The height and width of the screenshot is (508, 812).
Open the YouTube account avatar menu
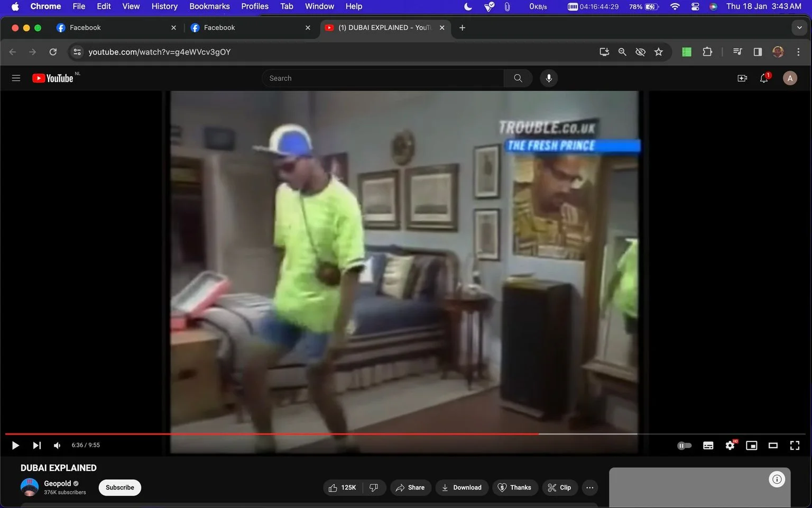click(790, 78)
